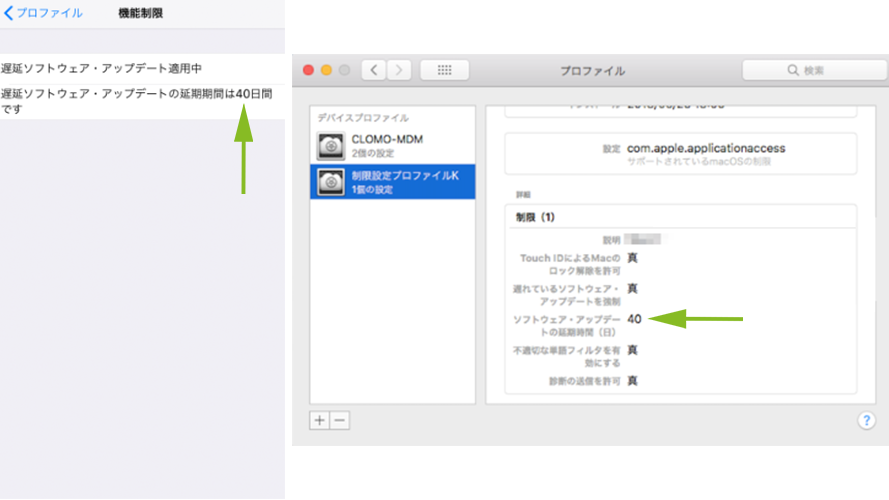The width and height of the screenshot is (889, 500).
Task: Click the デバイスプロファイル list header
Action: 363,118
